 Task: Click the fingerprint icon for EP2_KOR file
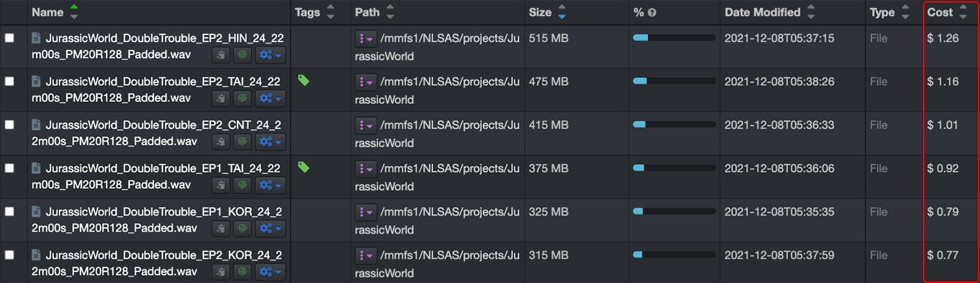[243, 271]
